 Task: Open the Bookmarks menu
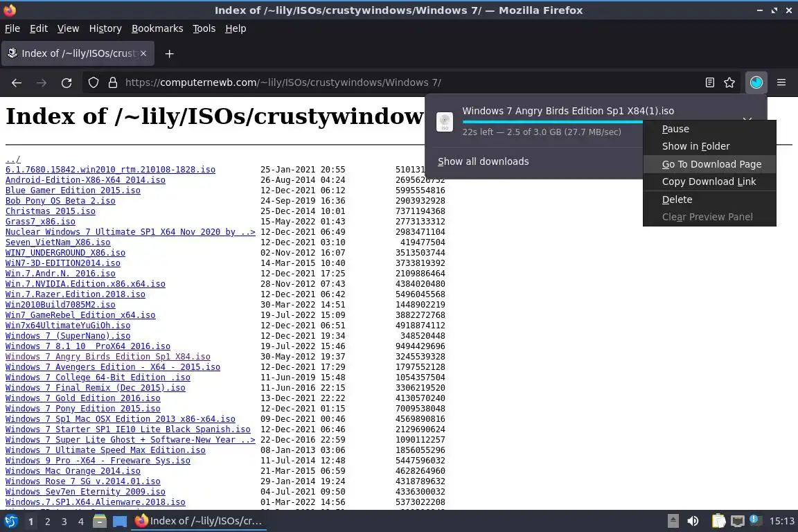[x=157, y=28]
